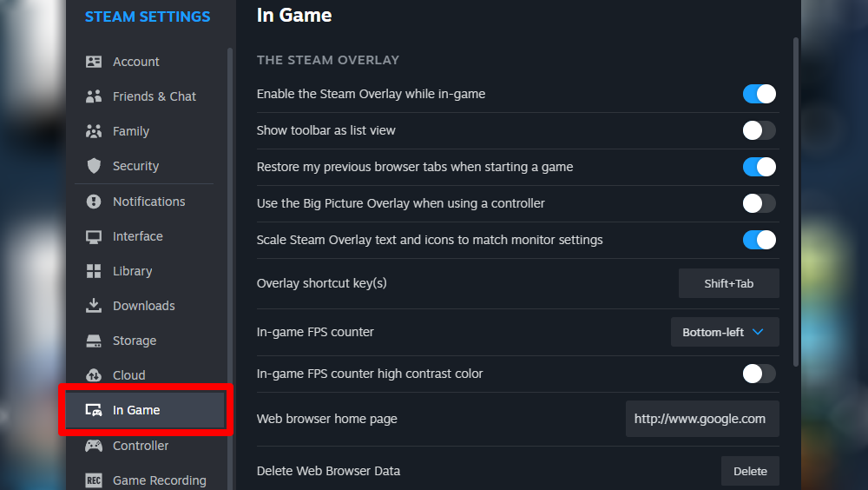Enable Show toolbar as list view
The image size is (868, 490).
pyautogui.click(x=759, y=130)
